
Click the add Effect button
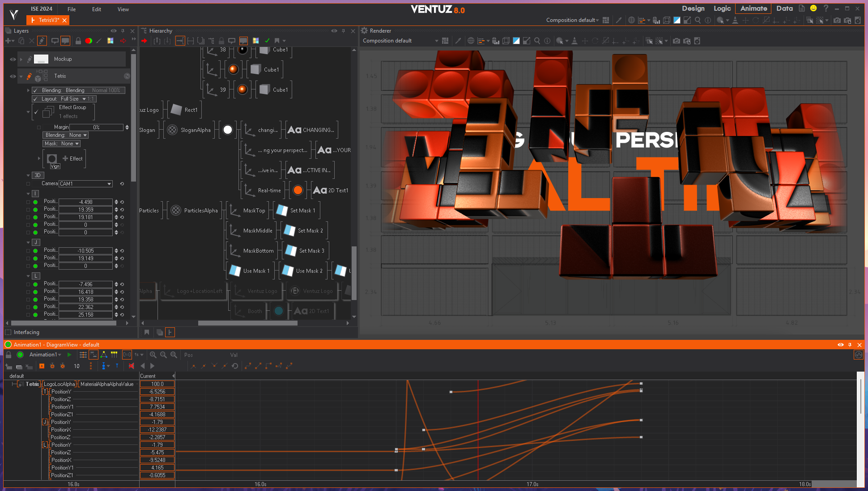click(x=72, y=158)
